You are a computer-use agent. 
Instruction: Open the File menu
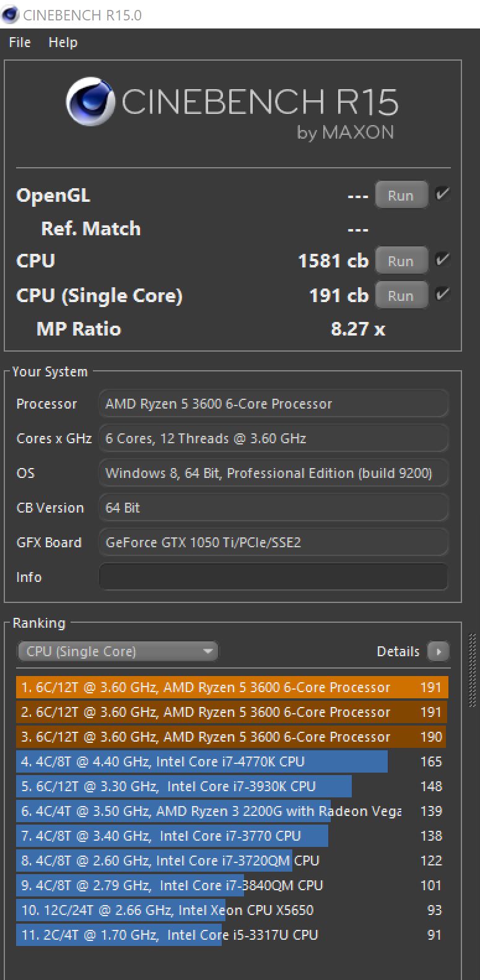point(20,42)
